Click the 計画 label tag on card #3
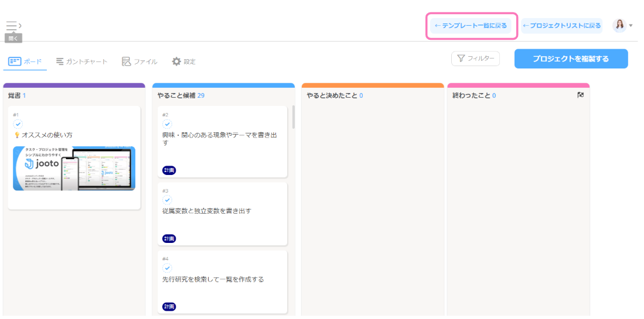The height and width of the screenshot is (319, 644). [x=169, y=238]
